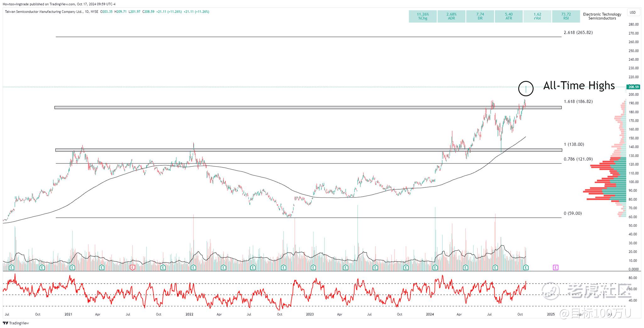Select the open value O203.35 in header
Viewport: 644px width, 328px height.
click(x=106, y=12)
